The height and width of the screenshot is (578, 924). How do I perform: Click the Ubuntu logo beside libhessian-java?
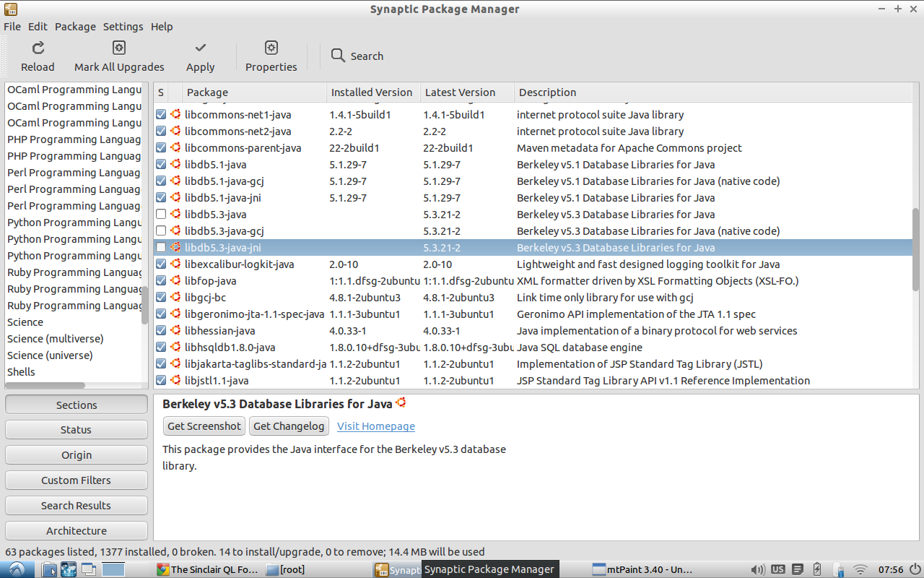click(x=175, y=330)
